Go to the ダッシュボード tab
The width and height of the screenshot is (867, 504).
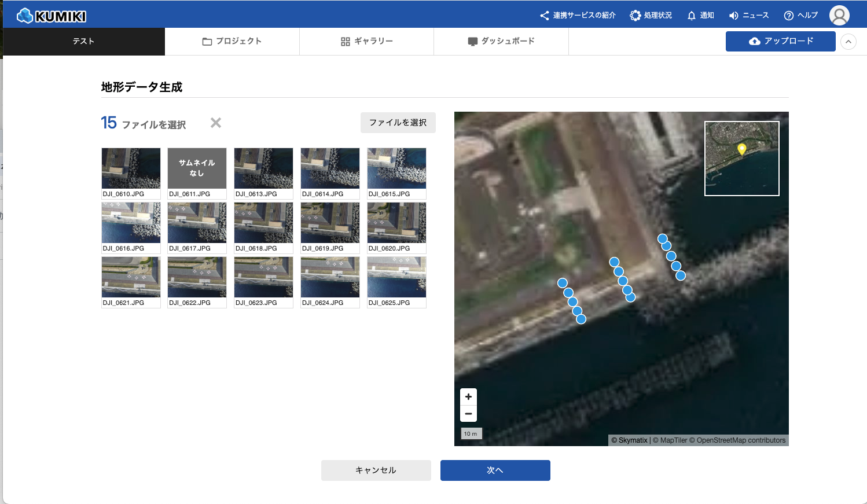[501, 42]
